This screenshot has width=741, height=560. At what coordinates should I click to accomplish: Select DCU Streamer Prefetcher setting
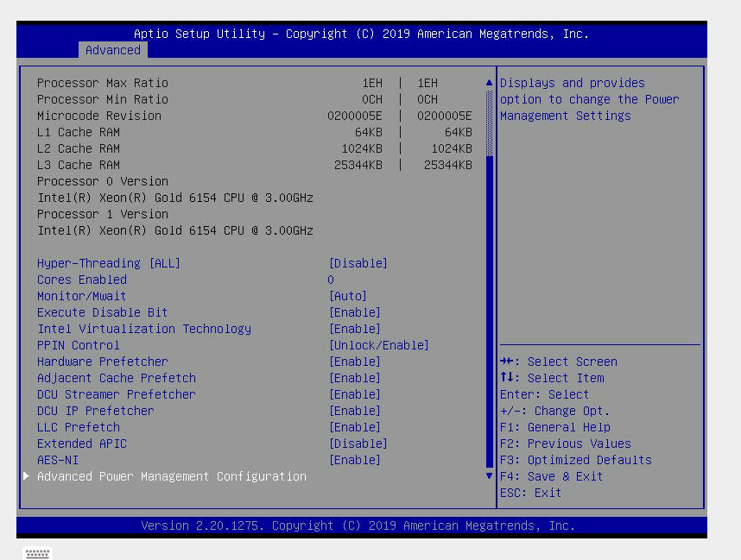tap(117, 394)
